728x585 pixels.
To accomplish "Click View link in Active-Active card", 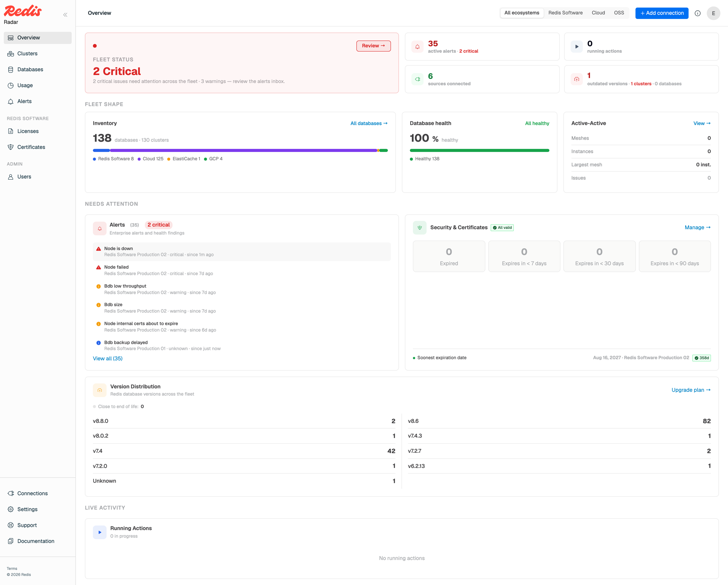I will 702,124.
